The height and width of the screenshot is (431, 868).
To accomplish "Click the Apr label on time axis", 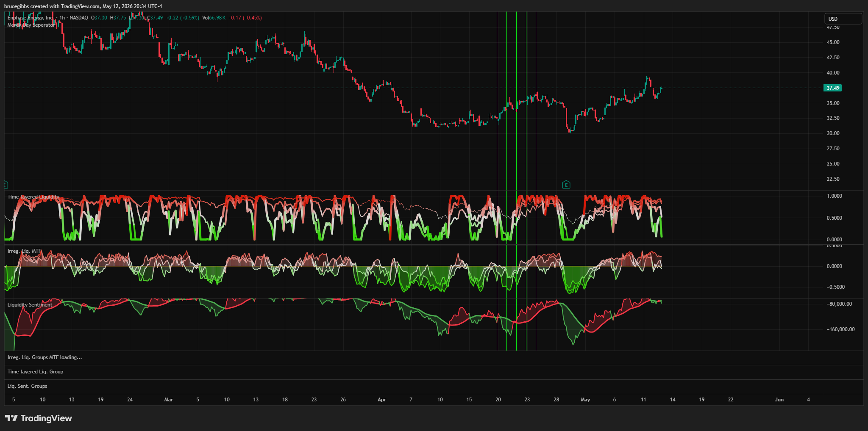I will (382, 400).
